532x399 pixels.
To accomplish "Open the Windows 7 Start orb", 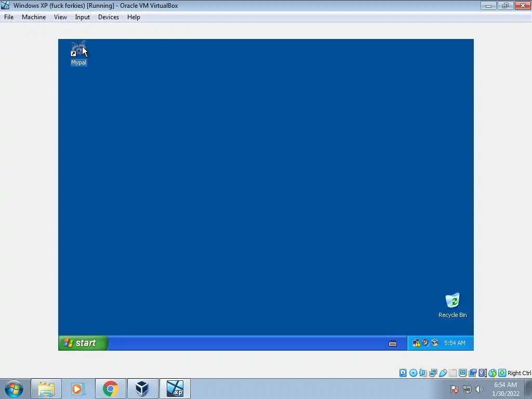I will pos(14,389).
